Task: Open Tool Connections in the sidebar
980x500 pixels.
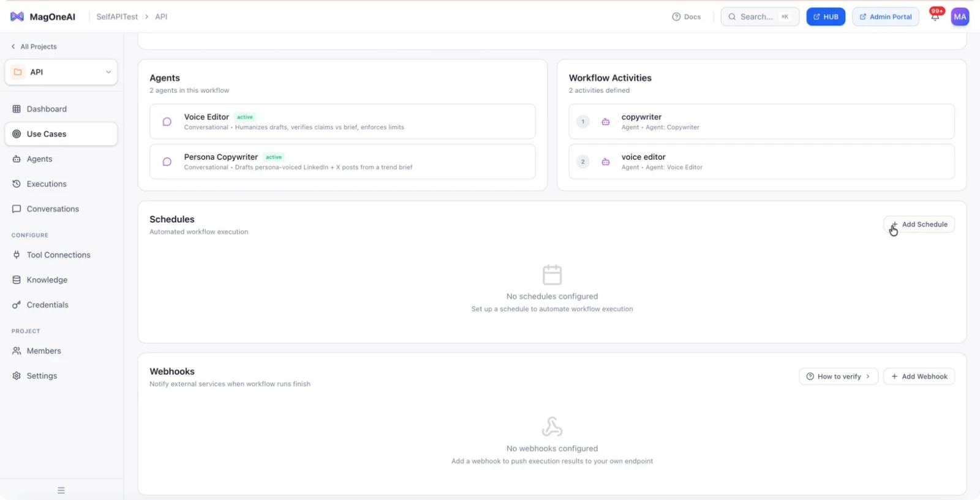Action: (x=61, y=255)
